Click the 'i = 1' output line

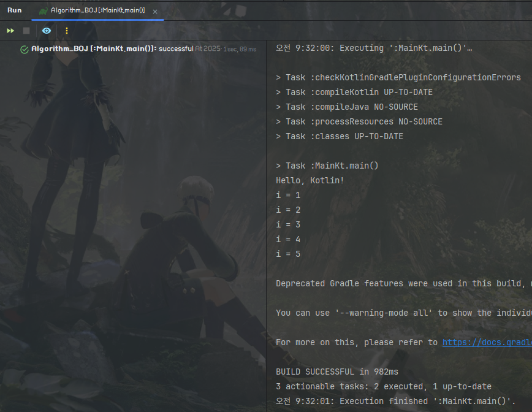point(288,195)
